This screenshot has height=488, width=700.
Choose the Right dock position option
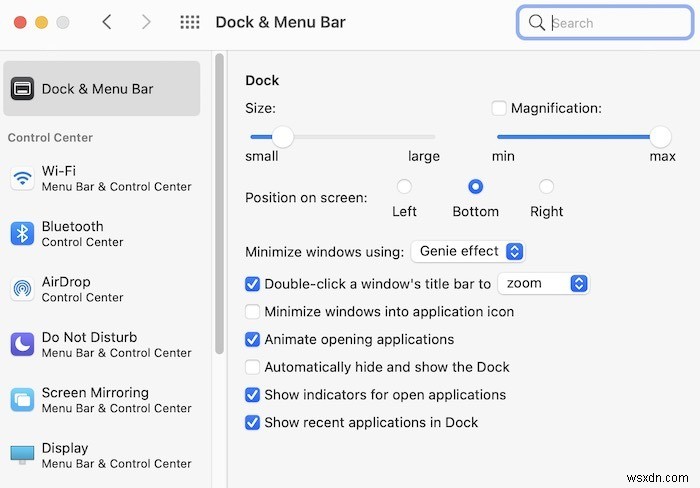[546, 186]
